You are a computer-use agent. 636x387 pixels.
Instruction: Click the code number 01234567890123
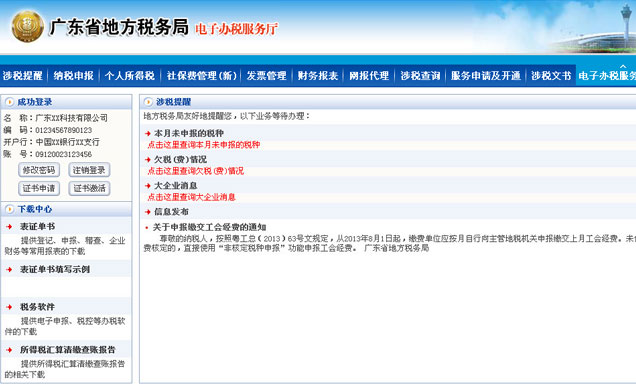[64, 130]
